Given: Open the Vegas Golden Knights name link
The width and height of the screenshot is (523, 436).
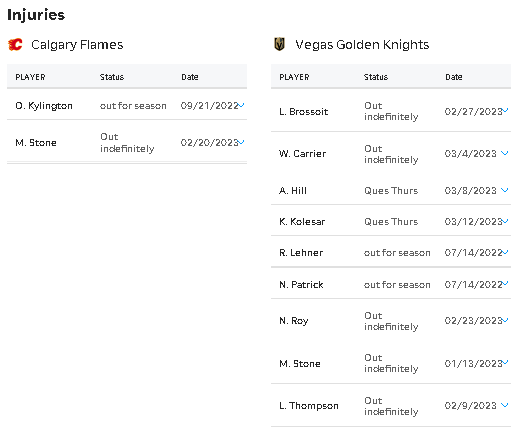Looking at the screenshot, I should pyautogui.click(x=362, y=45).
